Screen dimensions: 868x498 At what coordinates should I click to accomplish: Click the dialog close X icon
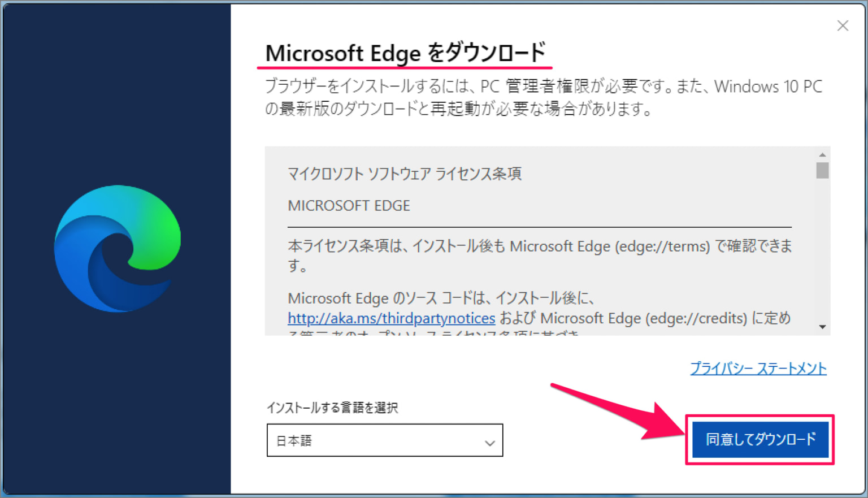843,25
